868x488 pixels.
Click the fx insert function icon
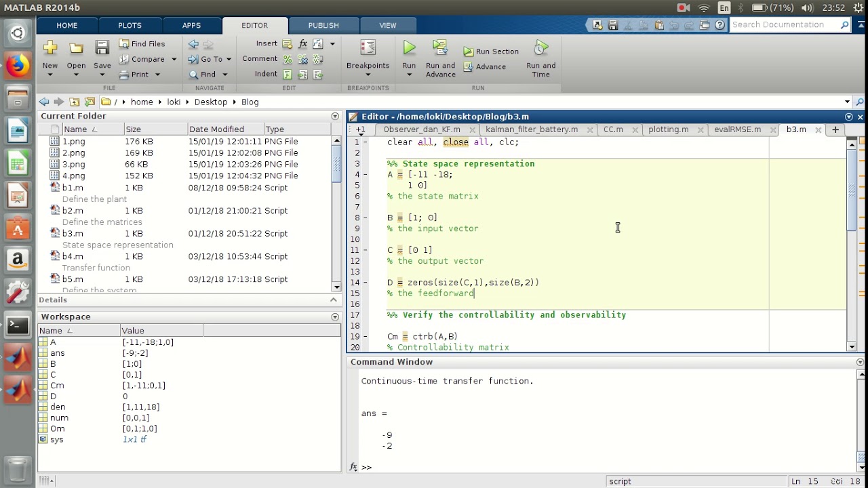pyautogui.click(x=302, y=44)
